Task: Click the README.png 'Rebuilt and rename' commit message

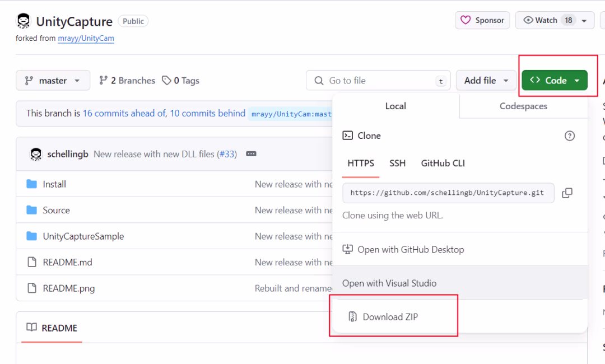Action: tap(293, 288)
